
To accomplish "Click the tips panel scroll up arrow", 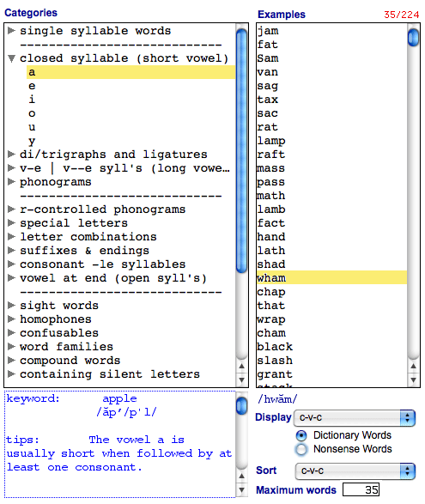I will tap(242, 476).
